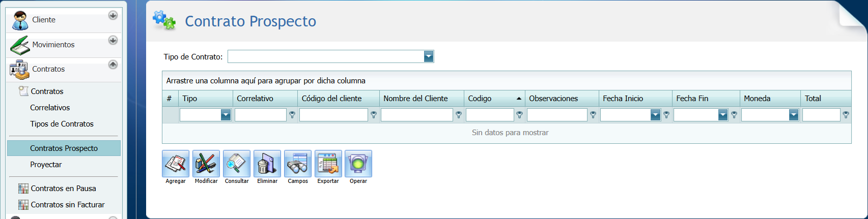
Task: Click filter icon for Nombre del Cliente
Action: [x=459, y=115]
